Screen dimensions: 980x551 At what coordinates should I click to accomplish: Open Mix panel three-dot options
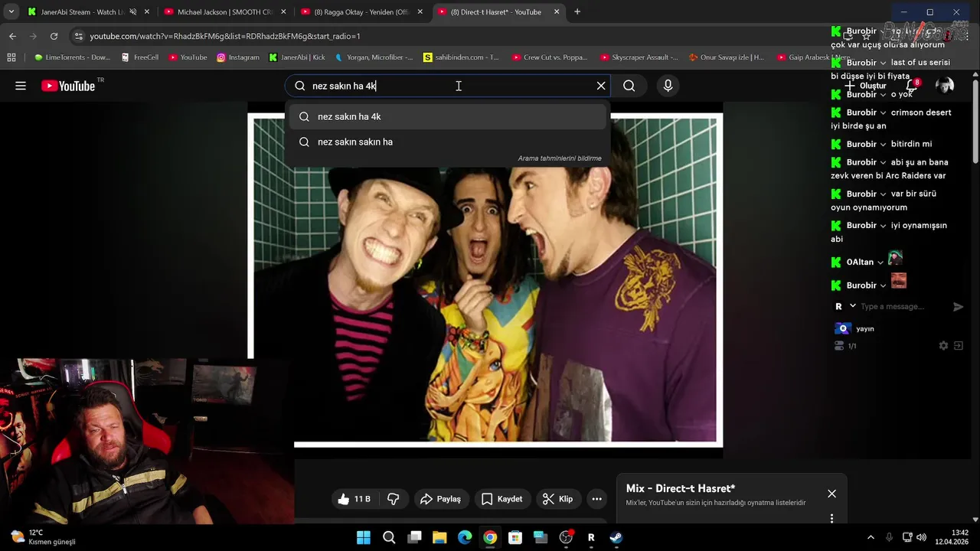coord(831,519)
